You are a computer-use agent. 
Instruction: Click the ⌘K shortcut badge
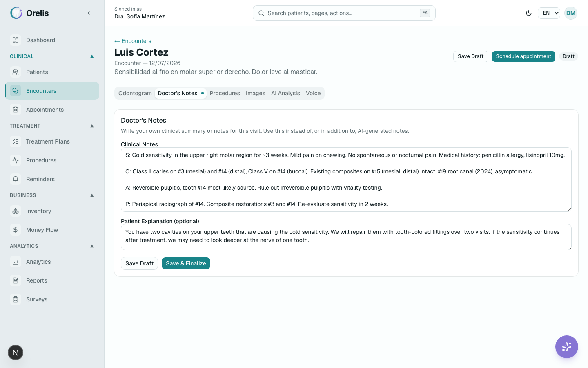(x=425, y=13)
